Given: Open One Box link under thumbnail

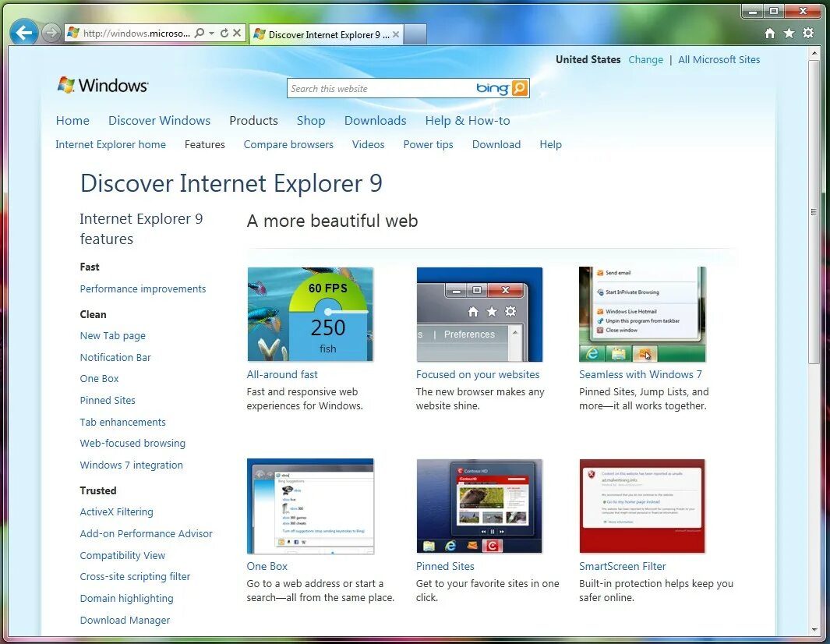Looking at the screenshot, I should pos(267,566).
